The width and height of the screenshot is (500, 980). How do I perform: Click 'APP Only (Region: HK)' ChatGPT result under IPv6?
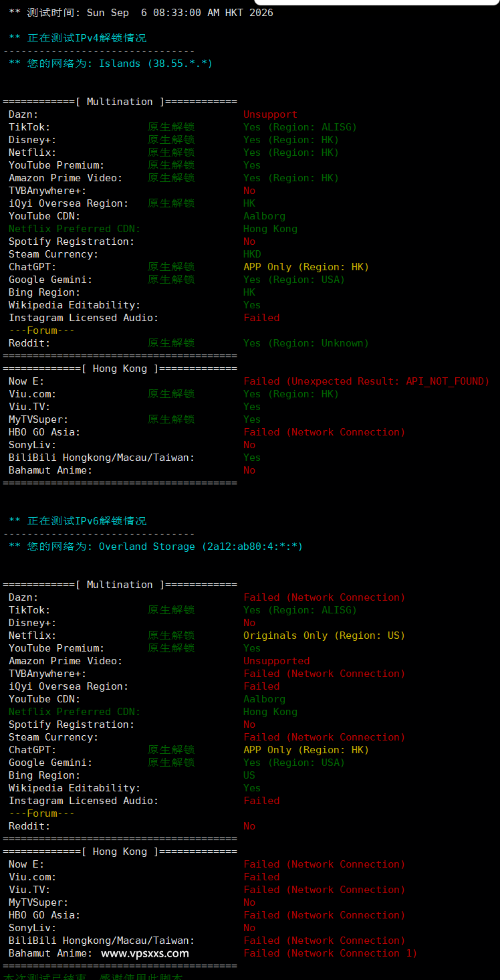pos(306,750)
